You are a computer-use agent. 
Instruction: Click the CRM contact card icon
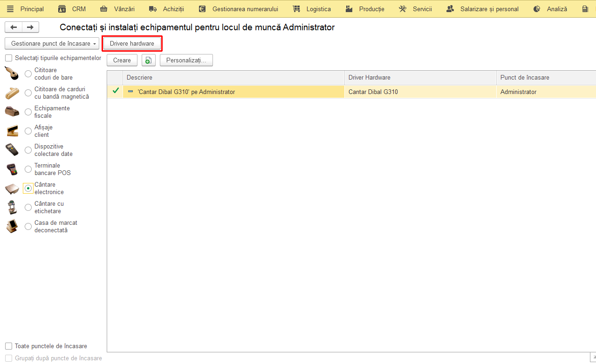pos(62,9)
